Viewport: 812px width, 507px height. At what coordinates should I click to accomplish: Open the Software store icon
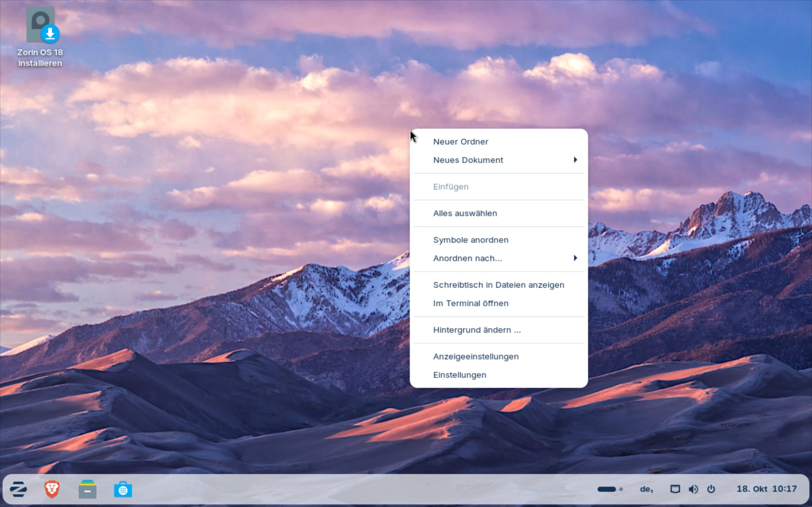point(123,490)
